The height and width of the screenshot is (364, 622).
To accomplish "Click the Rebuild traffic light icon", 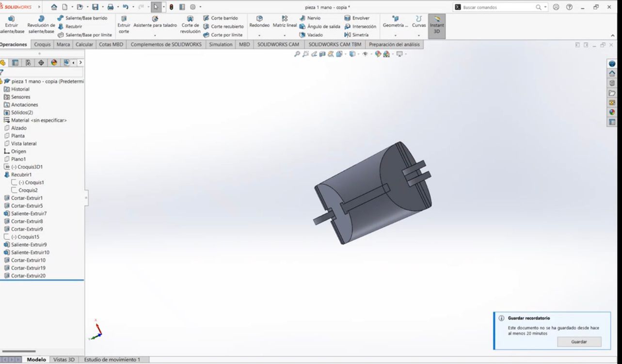I will pos(171,7).
